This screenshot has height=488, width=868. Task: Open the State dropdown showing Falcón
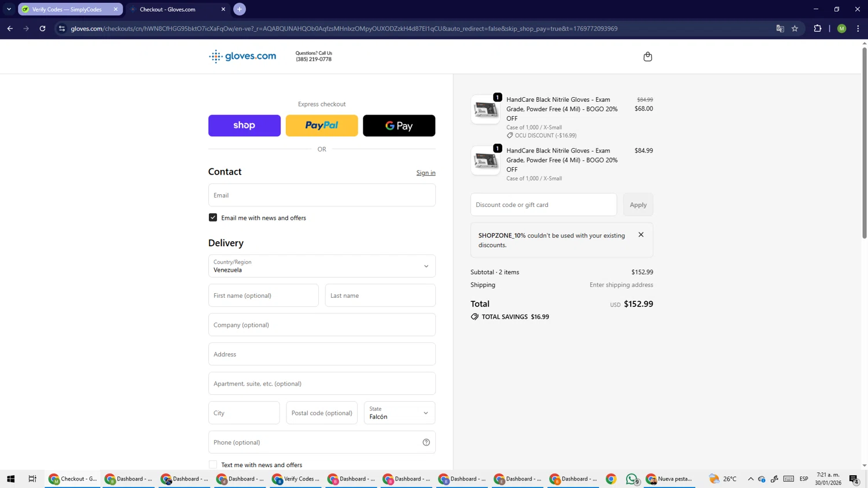click(x=399, y=413)
